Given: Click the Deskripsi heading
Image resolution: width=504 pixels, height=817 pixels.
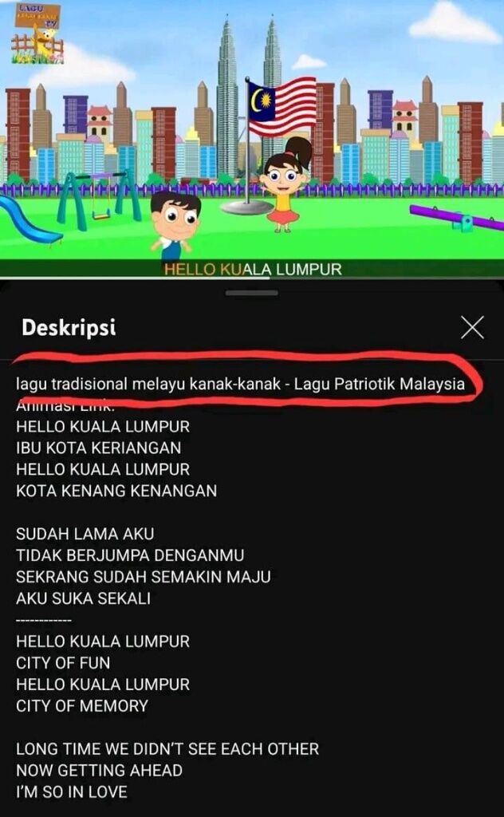Looking at the screenshot, I should [69, 328].
